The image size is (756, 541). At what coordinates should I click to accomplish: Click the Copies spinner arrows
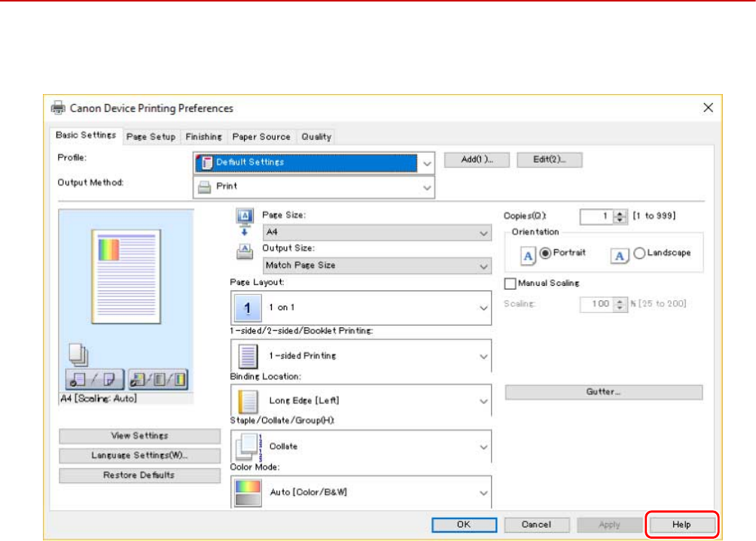(x=620, y=216)
